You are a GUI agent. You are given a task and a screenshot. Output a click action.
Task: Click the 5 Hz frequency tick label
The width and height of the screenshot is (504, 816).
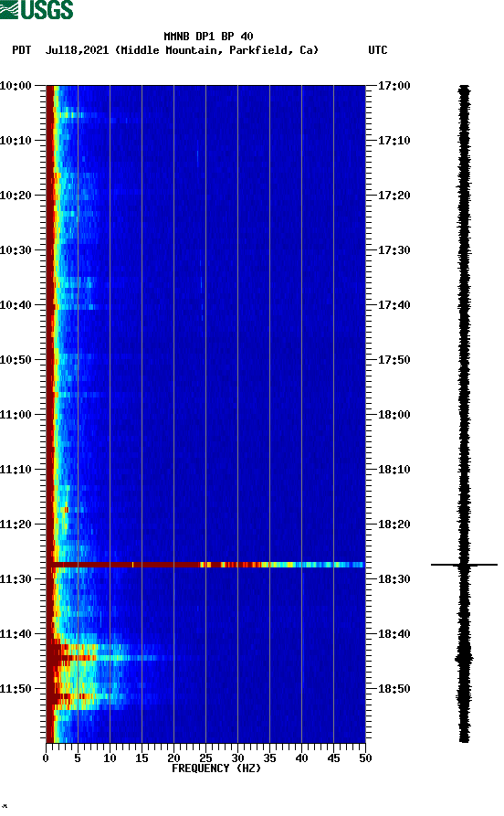coord(78,758)
